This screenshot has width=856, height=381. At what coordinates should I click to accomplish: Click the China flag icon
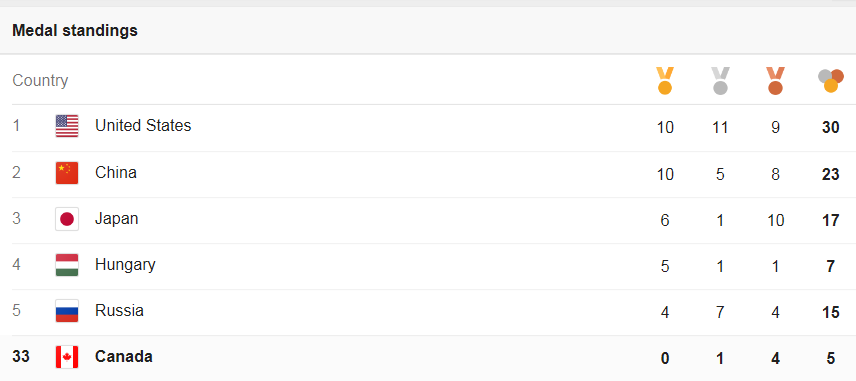click(67, 173)
